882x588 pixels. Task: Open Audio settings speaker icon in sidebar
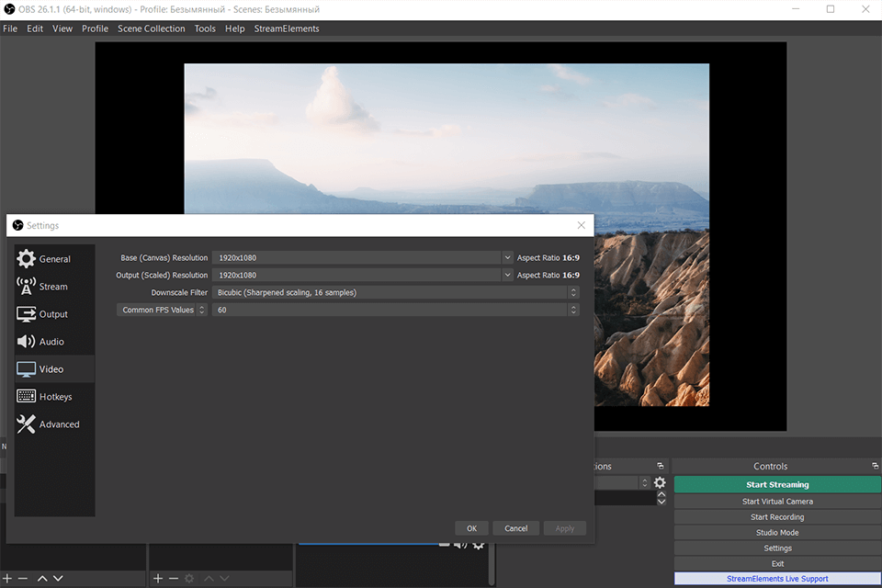point(27,342)
